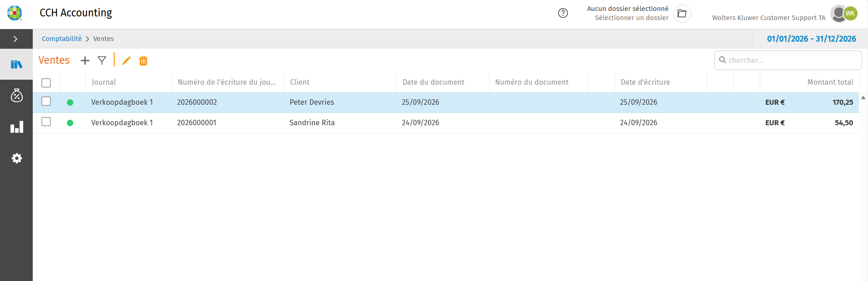Sort by the Client column header
The image size is (868, 281).
coord(300,82)
